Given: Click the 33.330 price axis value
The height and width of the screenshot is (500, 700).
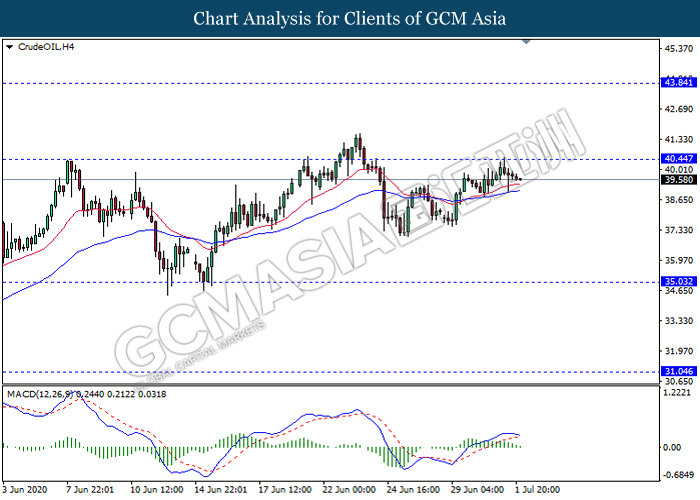Looking at the screenshot, I should 679,321.
